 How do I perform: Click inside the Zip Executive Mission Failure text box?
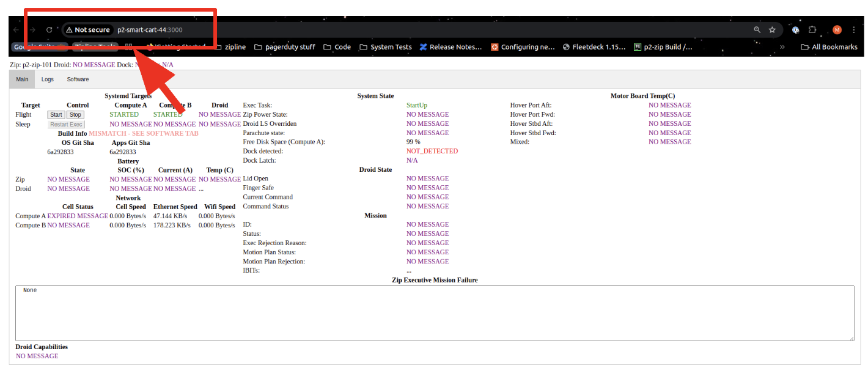[x=435, y=313]
